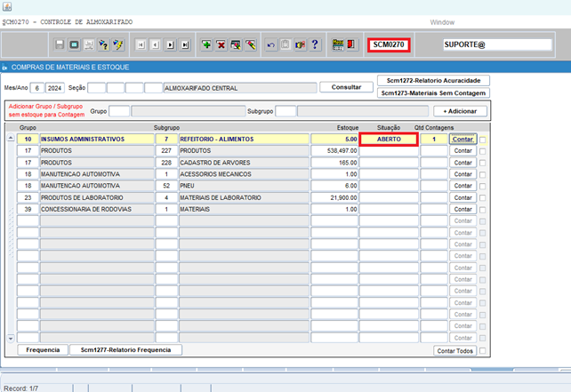Click the Save diskette icon
Viewport: 571px width, 392px height.
60,44
